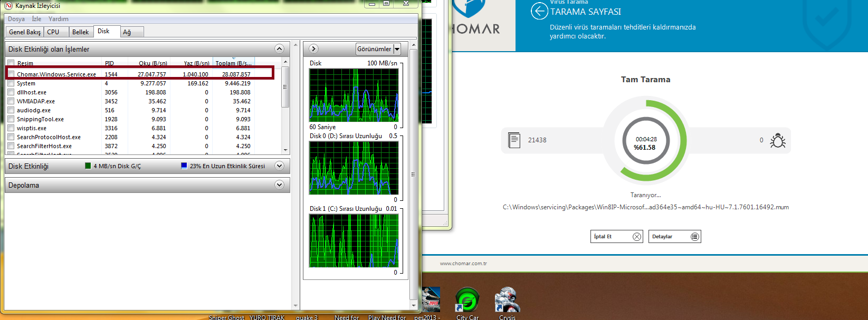
Task: Expand the Depolama section
Action: [x=280, y=185]
